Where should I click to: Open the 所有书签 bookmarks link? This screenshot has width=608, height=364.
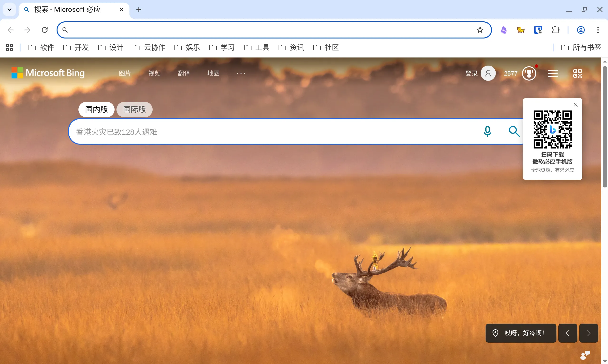[581, 47]
